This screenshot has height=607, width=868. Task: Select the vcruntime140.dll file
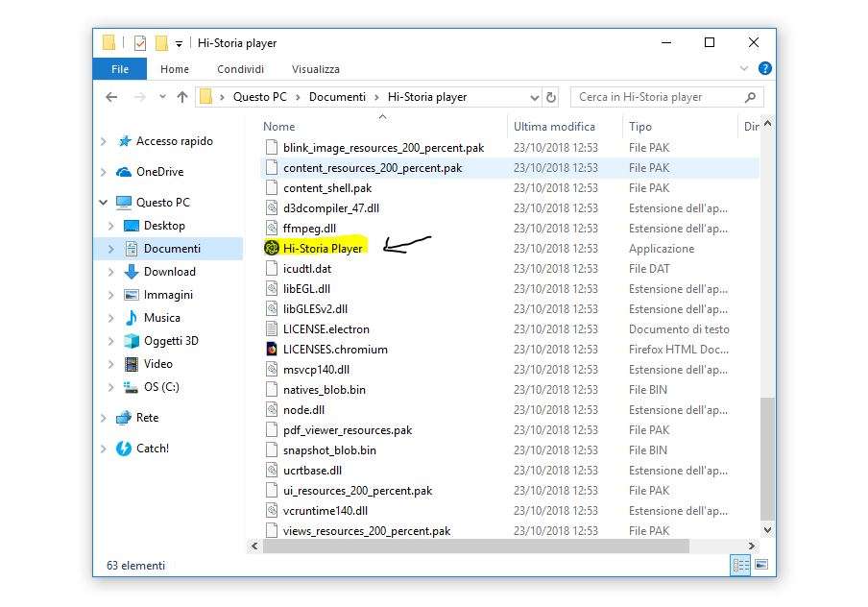(325, 511)
